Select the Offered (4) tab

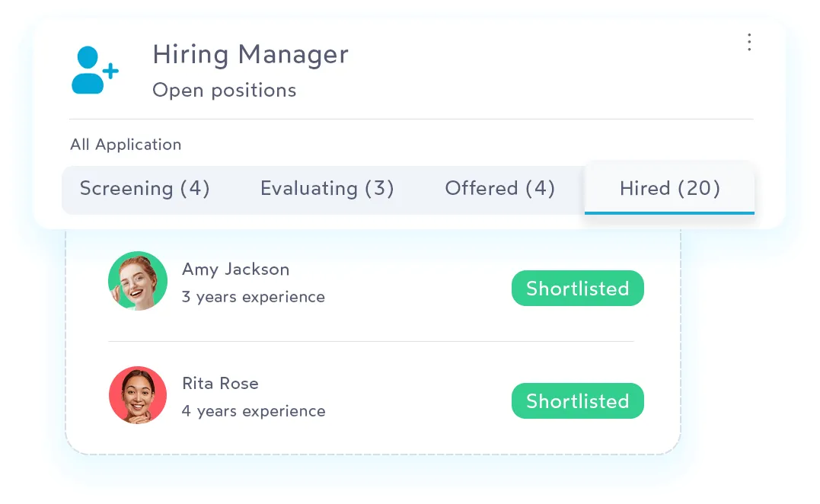pyautogui.click(x=499, y=189)
